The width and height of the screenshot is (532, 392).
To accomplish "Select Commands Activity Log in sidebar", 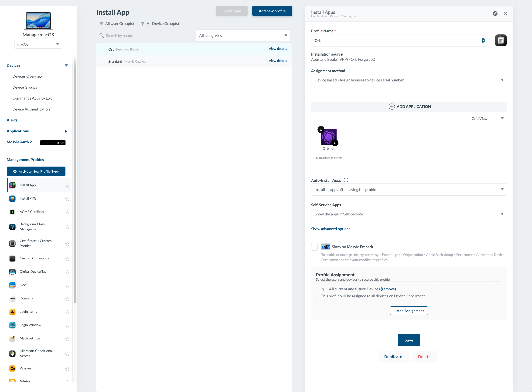I will 32,98.
